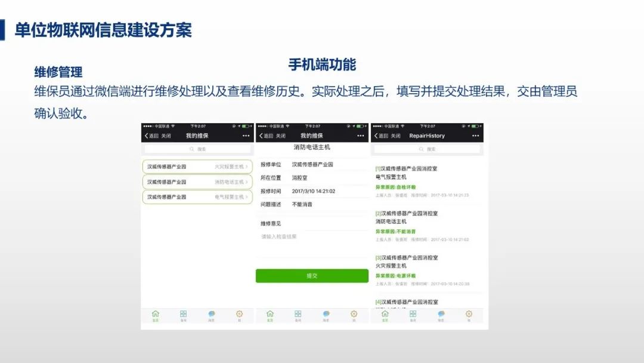The width and height of the screenshot is (644, 363).
Task: Click slide title 单位物联网信息建设方案
Action: point(103,30)
